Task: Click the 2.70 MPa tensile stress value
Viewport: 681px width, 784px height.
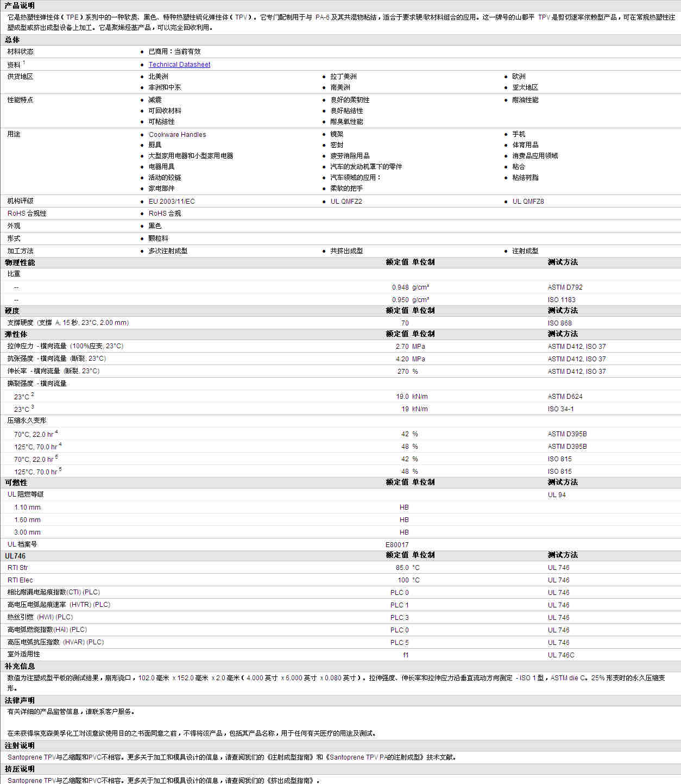Action: pyautogui.click(x=411, y=347)
